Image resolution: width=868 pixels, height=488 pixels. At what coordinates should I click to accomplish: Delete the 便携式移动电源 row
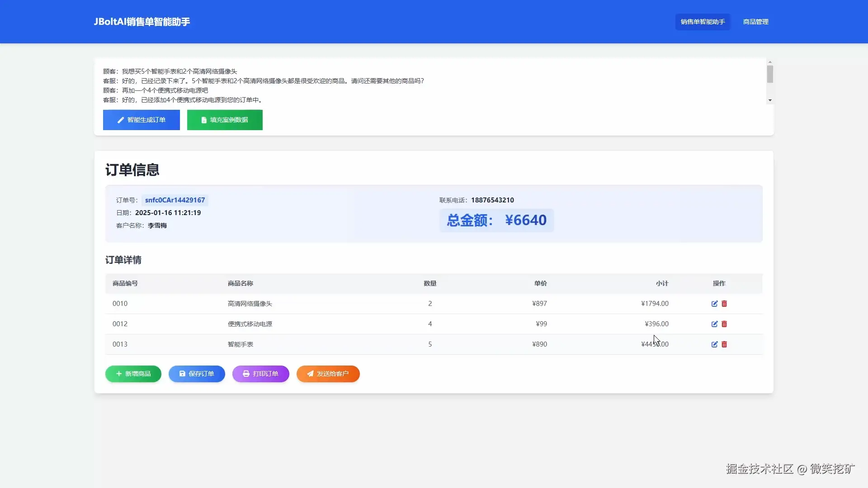click(724, 324)
